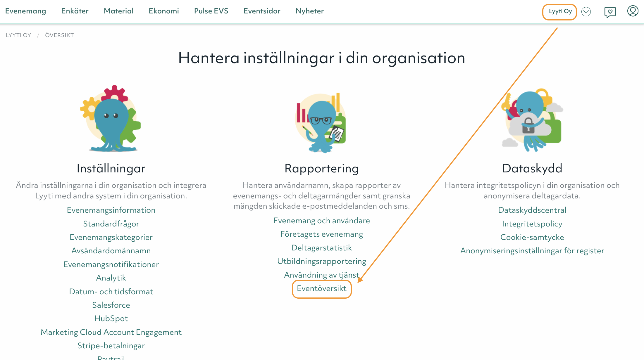Expand the organisation chevron dropdown
The width and height of the screenshot is (644, 360).
(586, 12)
